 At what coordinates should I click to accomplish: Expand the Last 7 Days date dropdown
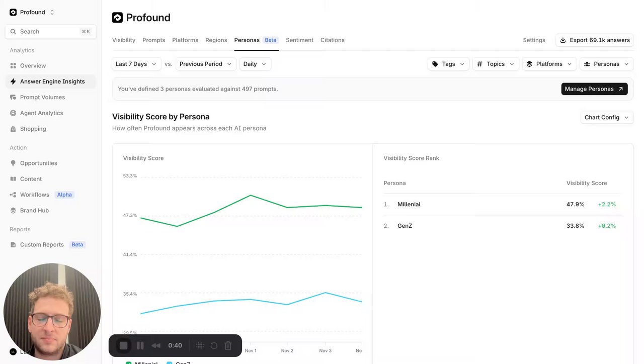click(136, 64)
